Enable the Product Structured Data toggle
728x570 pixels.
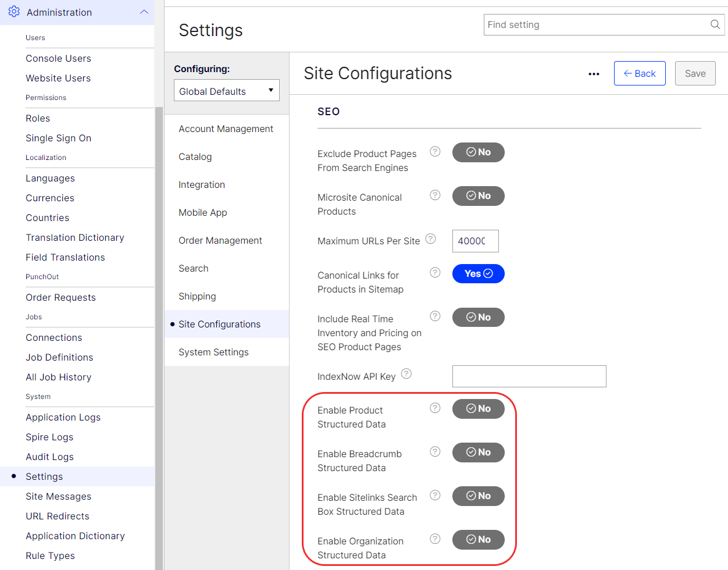coord(478,409)
